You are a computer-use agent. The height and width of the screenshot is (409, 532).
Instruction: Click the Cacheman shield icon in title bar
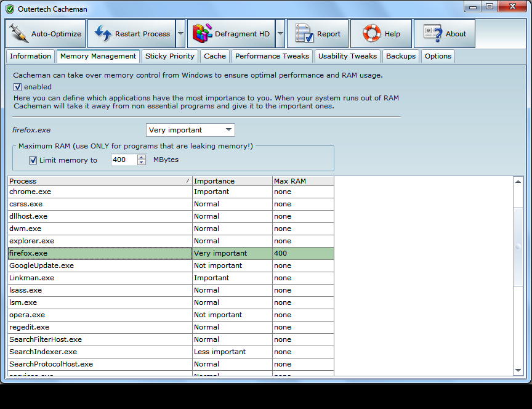(x=10, y=9)
